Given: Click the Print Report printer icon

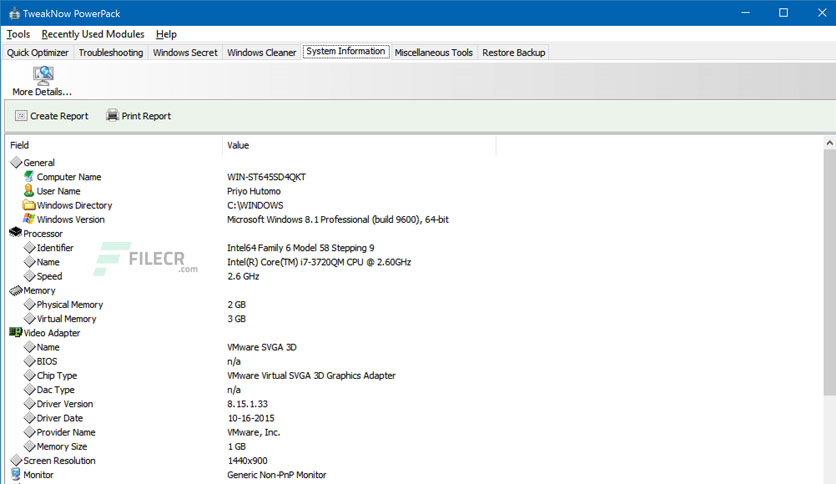Looking at the screenshot, I should 112,115.
